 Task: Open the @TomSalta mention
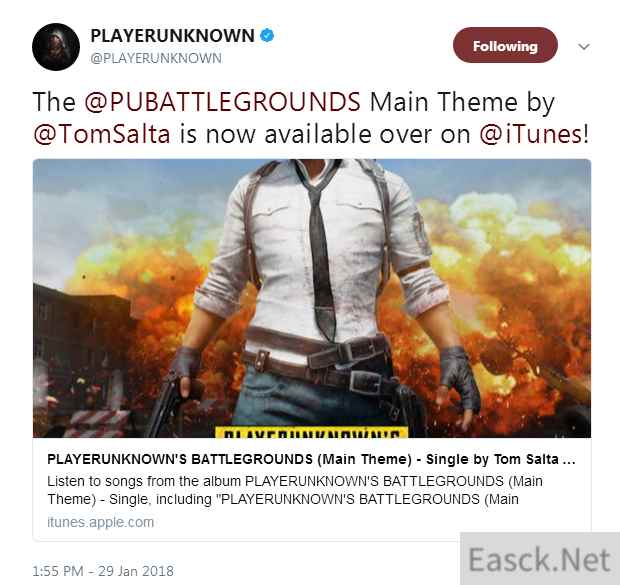click(x=102, y=134)
